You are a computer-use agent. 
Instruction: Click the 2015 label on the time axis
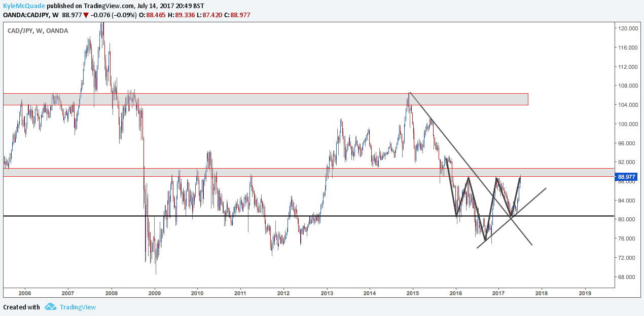413,293
